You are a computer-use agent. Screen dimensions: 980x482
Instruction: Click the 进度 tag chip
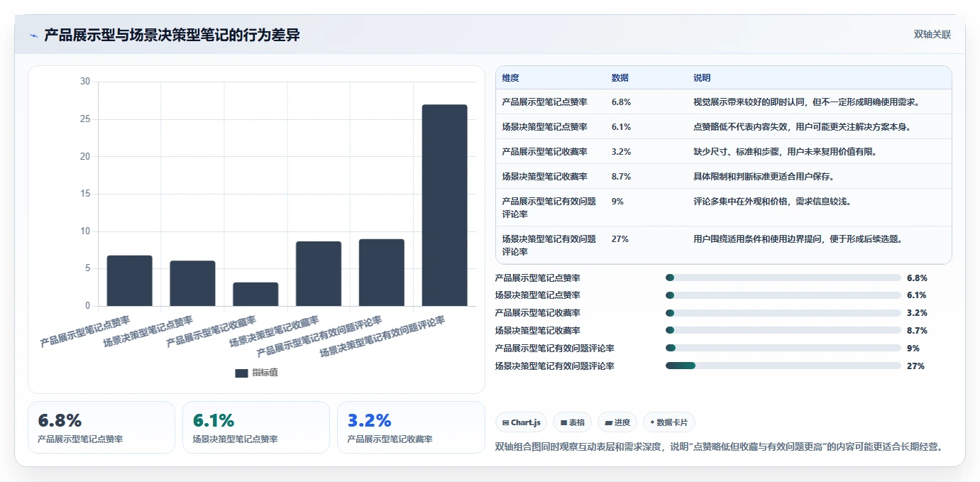point(617,422)
